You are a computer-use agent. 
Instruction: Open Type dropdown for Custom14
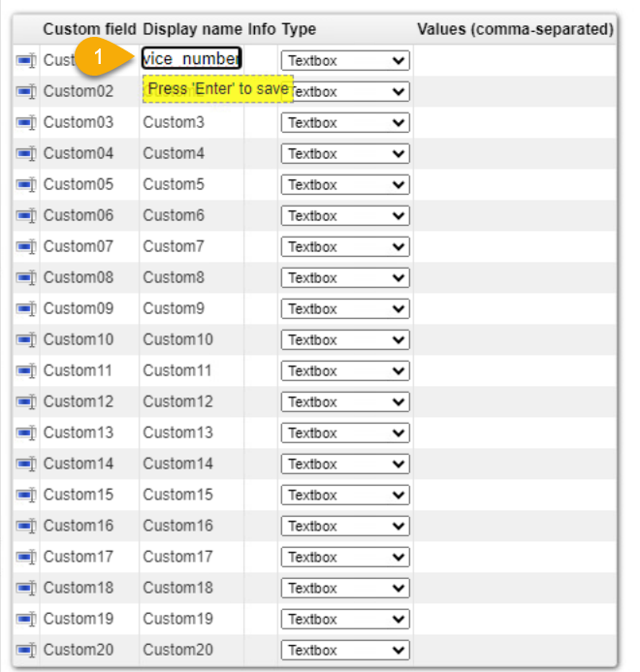(345, 464)
